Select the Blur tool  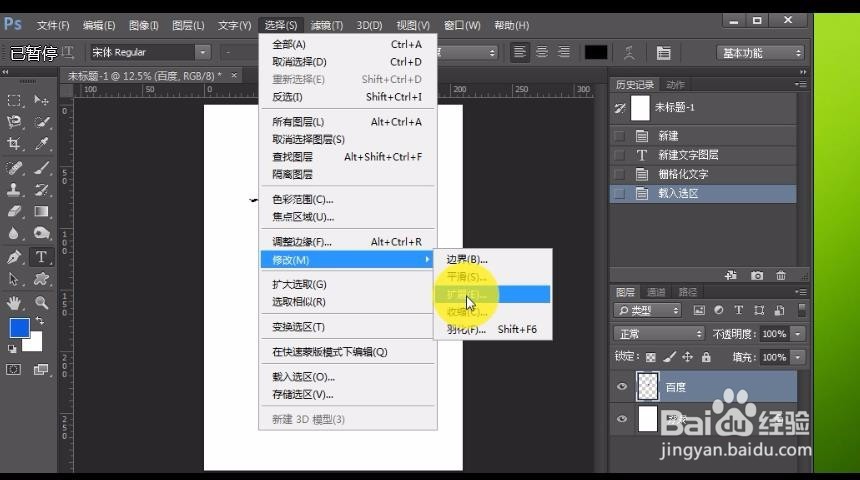click(14, 233)
